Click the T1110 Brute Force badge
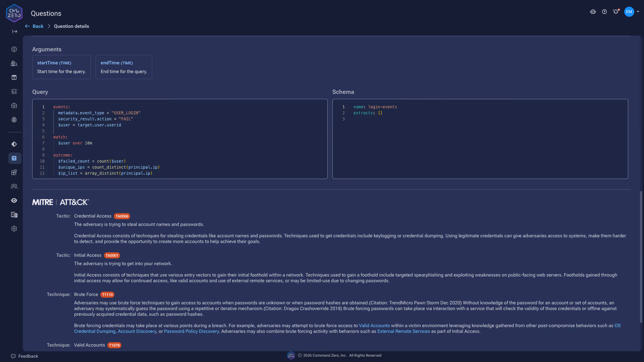Screen dimensions: 644x362 [107, 295]
